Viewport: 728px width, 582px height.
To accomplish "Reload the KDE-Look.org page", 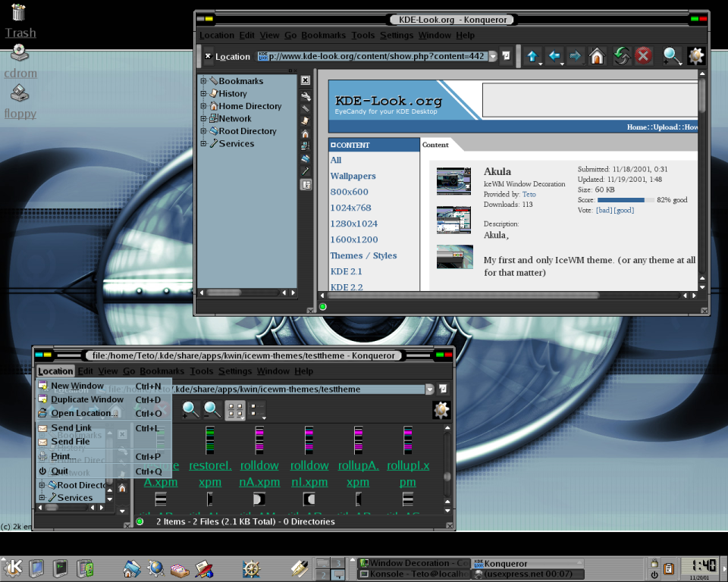I will [622, 57].
